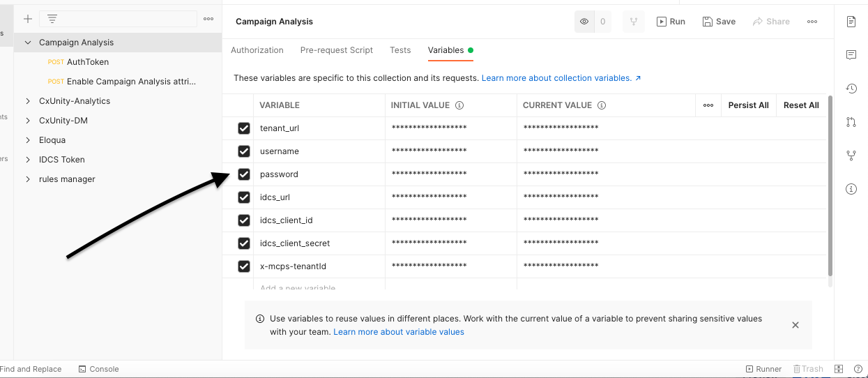
Task: Open the changelog history icon
Action: tap(851, 89)
